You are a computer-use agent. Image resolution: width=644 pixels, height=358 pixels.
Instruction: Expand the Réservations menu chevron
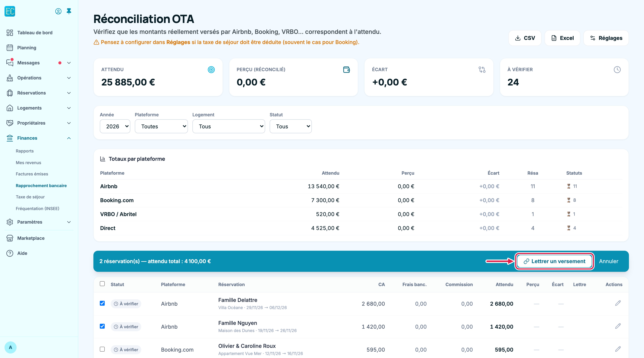69,93
